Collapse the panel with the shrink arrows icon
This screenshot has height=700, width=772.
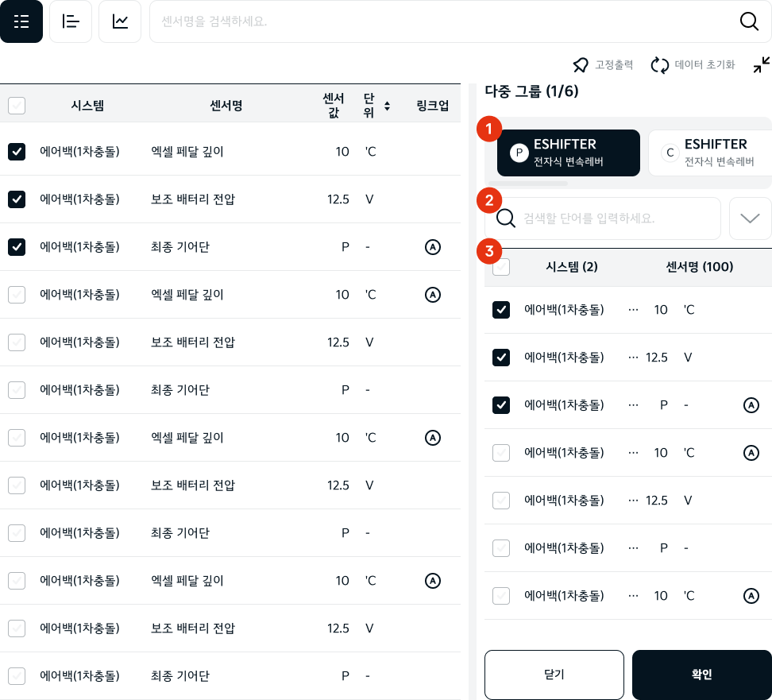coord(761,64)
